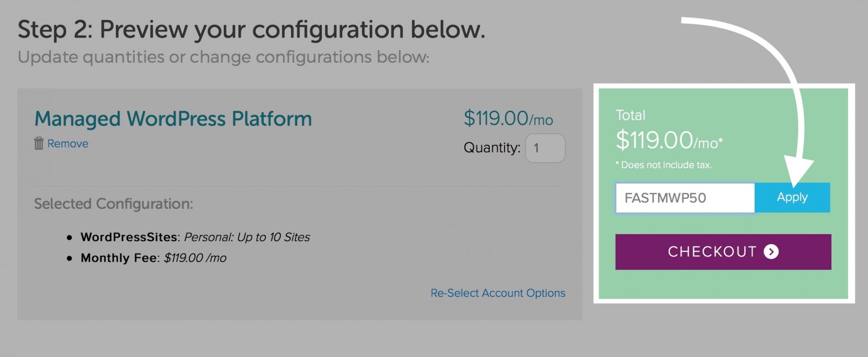The width and height of the screenshot is (868, 357).
Task: Click the 'Update quantities or change configurations' subtitle
Action: pos(223,57)
